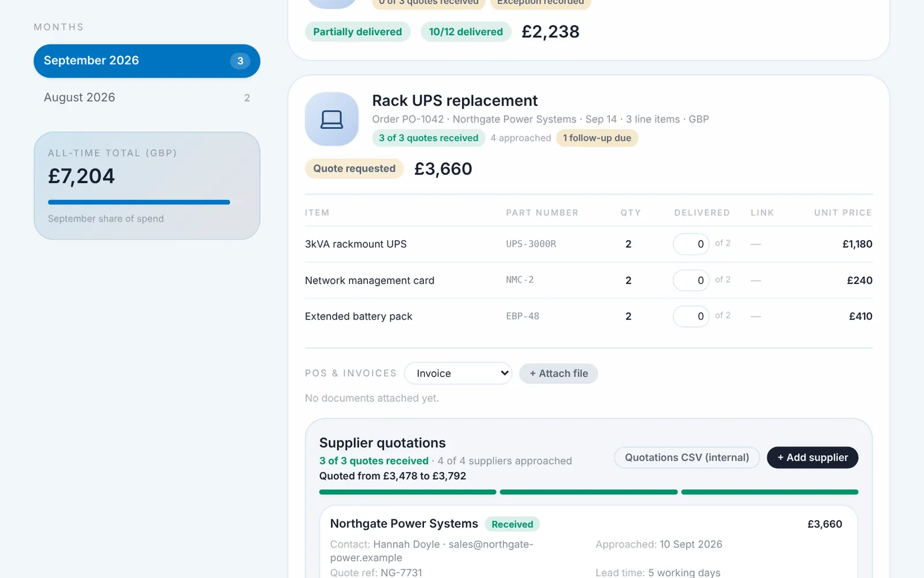Click the £1,180 unit price
The height and width of the screenshot is (578, 924).
point(857,244)
